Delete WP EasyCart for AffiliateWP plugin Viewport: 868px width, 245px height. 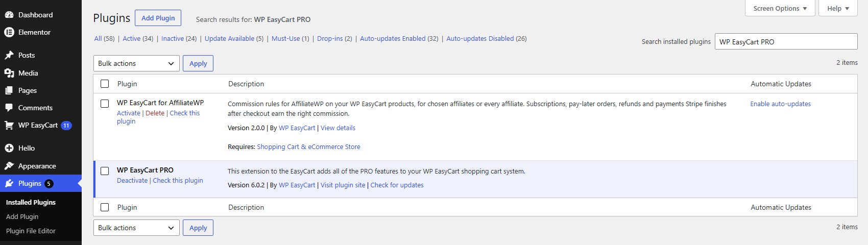point(155,113)
